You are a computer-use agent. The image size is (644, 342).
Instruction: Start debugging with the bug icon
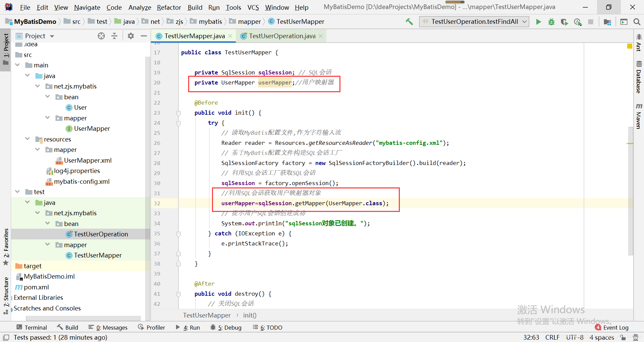(551, 22)
